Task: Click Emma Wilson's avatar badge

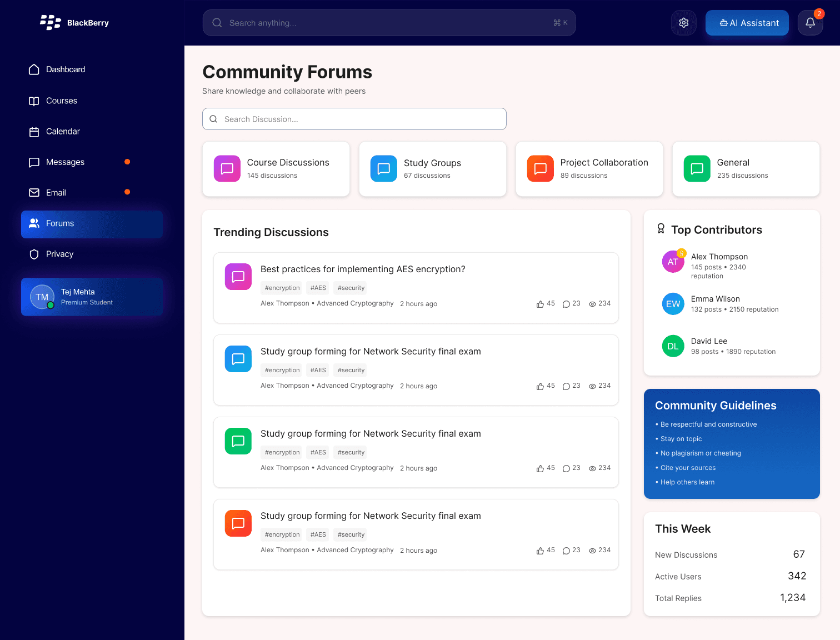Action: click(673, 304)
